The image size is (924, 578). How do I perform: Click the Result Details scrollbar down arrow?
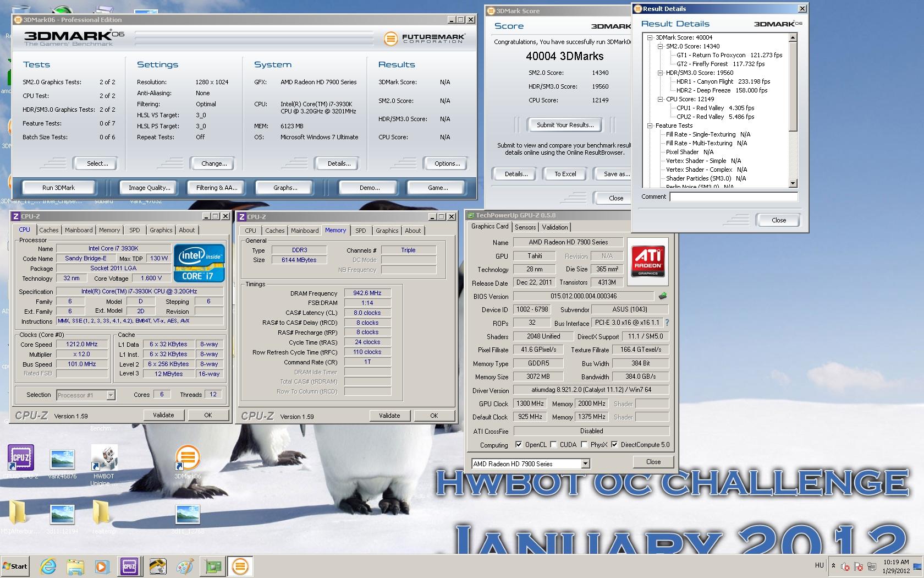click(793, 183)
